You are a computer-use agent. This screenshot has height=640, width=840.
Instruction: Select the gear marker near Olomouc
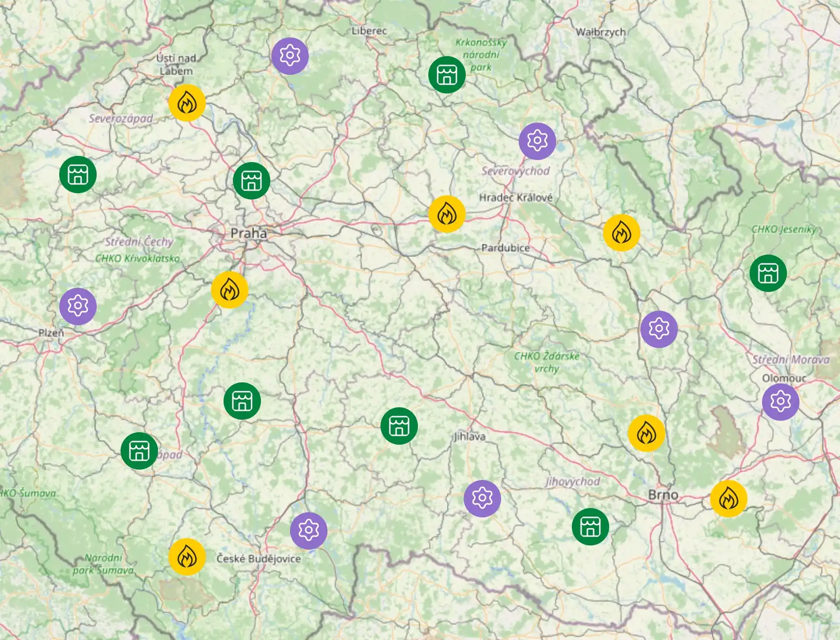click(x=781, y=403)
